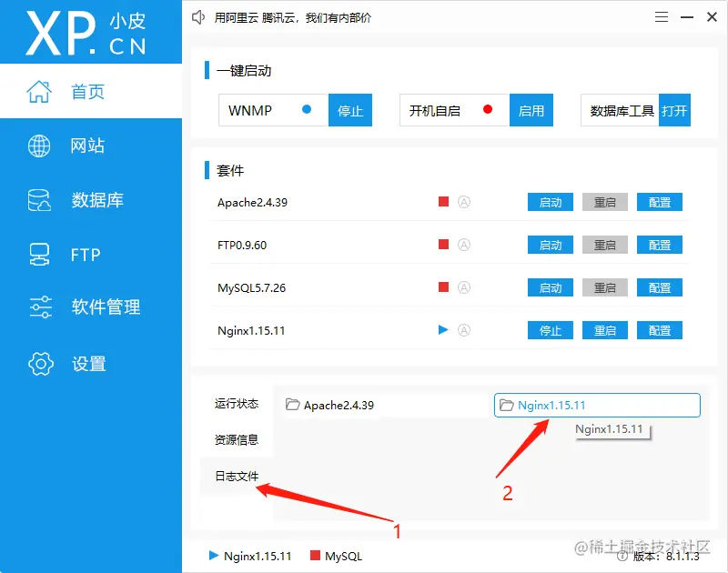Toggle auto-start circle A for FTP0.9.60
The width and height of the screenshot is (728, 573).
click(x=464, y=245)
